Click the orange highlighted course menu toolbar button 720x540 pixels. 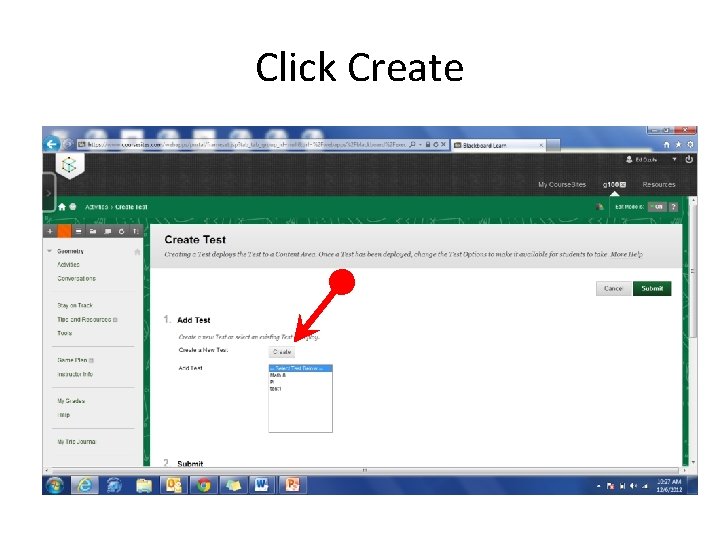64,231
